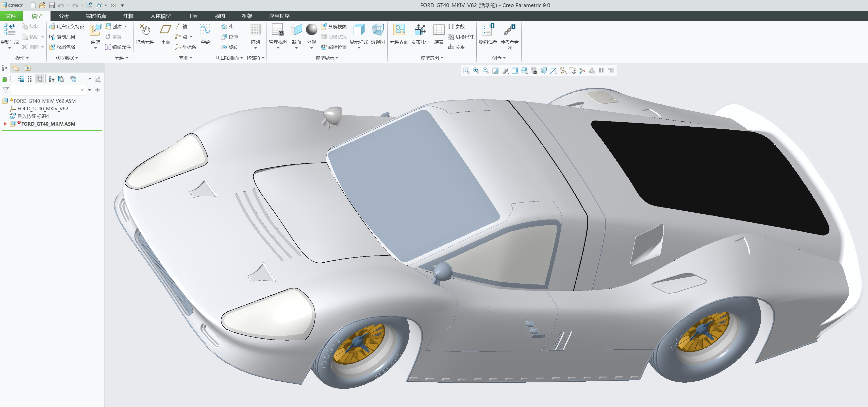Switch to the 视图 (View) ribbon tab
Screen dimensions: 868x407
pyautogui.click(x=220, y=16)
